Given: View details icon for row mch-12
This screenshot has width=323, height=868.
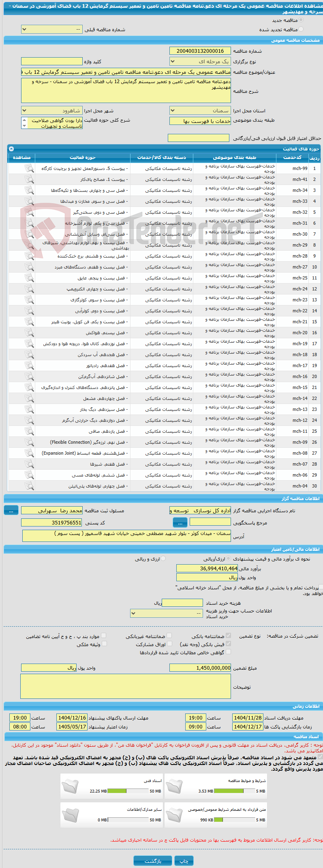Looking at the screenshot, I should pos(29,420).
